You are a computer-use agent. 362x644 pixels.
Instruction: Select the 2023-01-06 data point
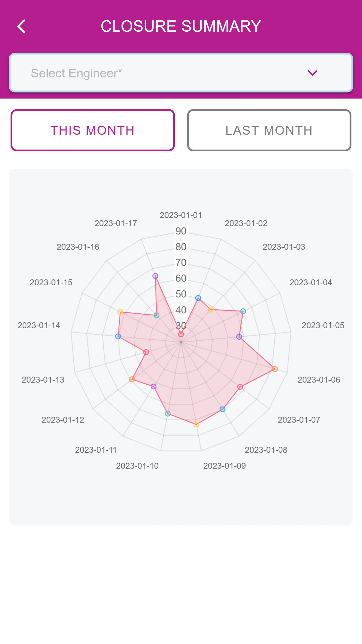(275, 369)
